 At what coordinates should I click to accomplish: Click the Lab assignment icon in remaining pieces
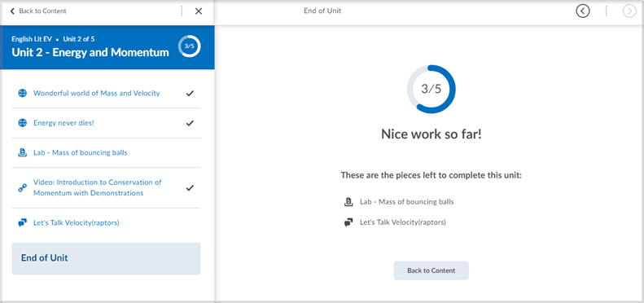348,202
